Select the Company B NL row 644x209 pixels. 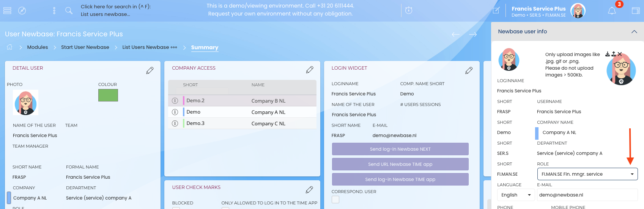[x=242, y=101]
